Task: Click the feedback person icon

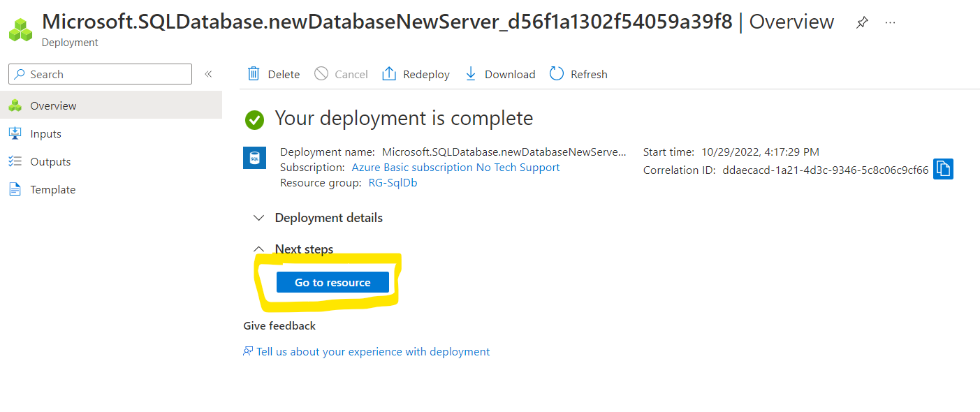Action: point(248,351)
